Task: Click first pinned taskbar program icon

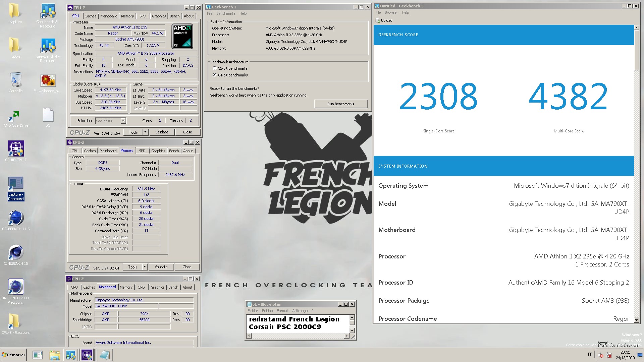Action: pos(38,355)
